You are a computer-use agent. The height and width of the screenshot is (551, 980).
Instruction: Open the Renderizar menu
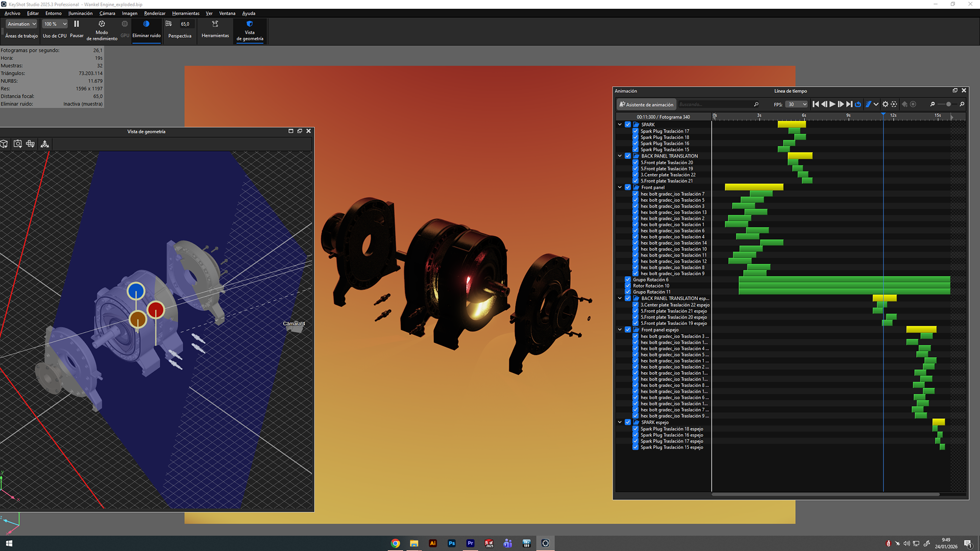(x=155, y=13)
